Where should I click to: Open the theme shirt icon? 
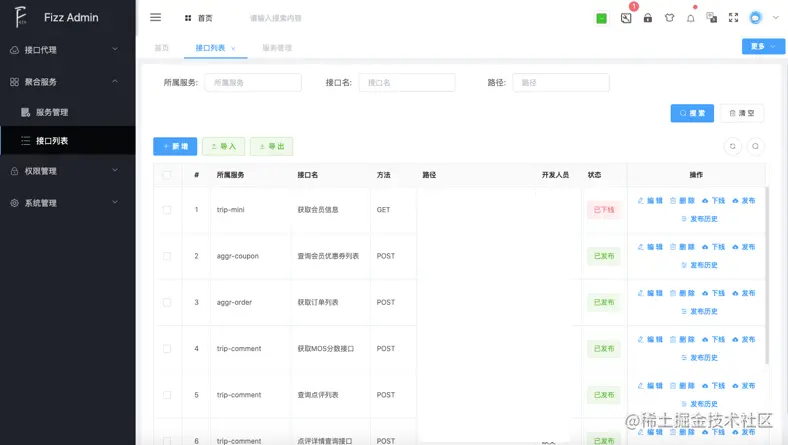tap(669, 18)
